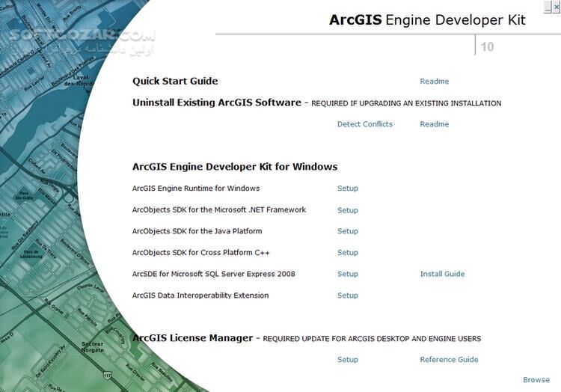Viewport: 561px width, 392px height.
Task: Open the License Manager Reference Guide
Action: pos(449,359)
